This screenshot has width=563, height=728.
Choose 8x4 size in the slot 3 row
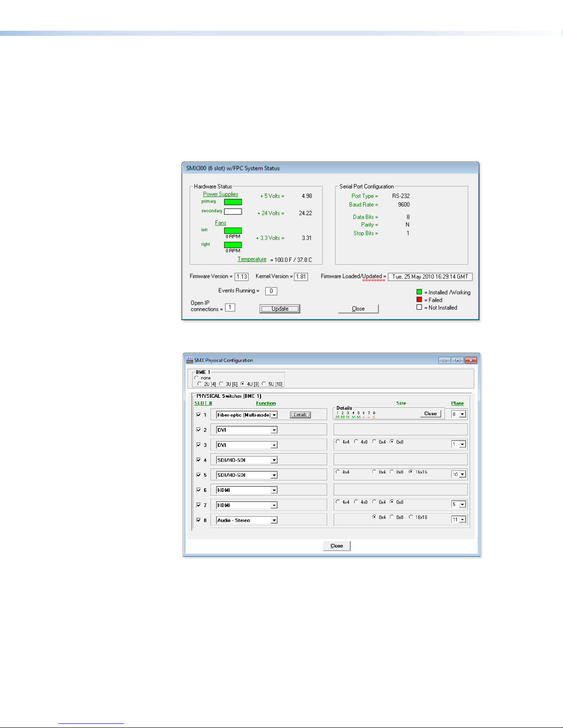pos(374,441)
